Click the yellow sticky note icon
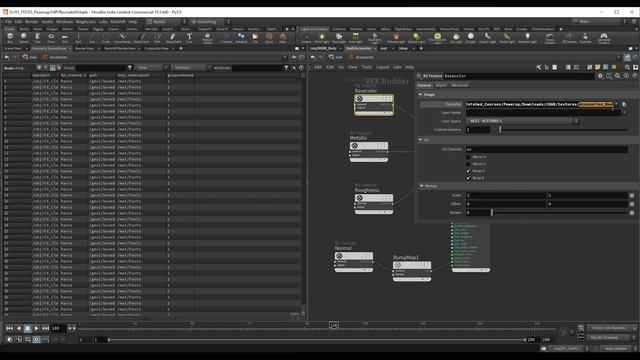Screen dimensions: 640x360 point(598,67)
